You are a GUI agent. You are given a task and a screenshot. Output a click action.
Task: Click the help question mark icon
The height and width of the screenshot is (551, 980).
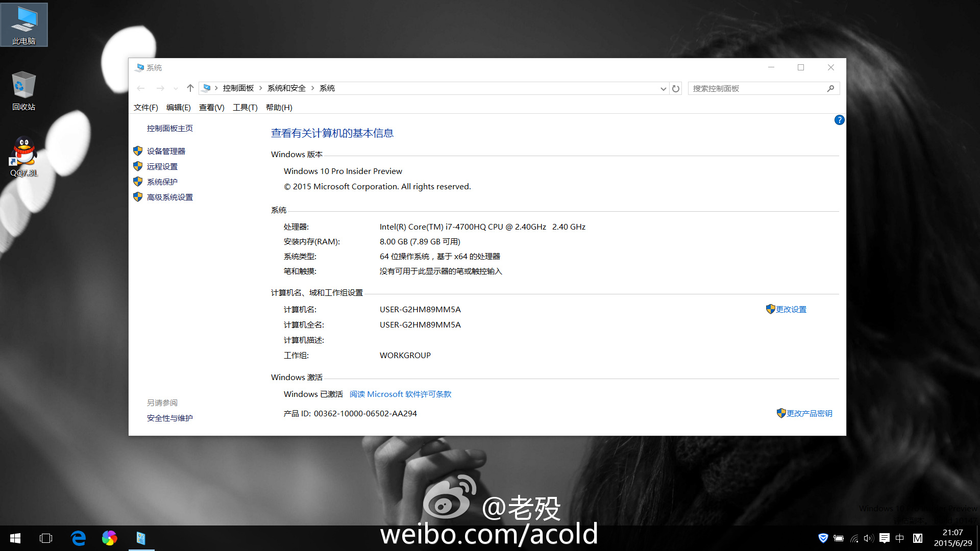click(839, 120)
